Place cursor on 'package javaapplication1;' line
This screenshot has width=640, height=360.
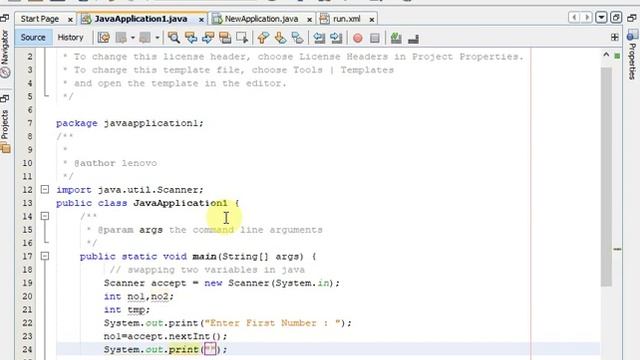129,123
